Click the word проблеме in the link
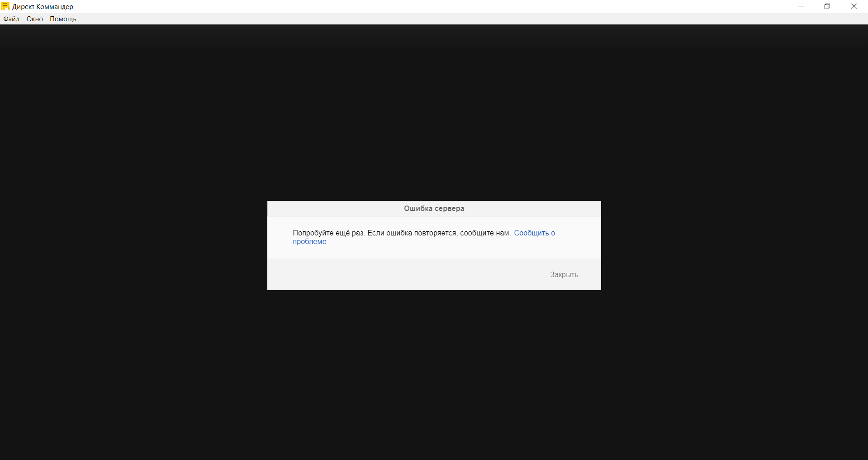 (x=309, y=242)
